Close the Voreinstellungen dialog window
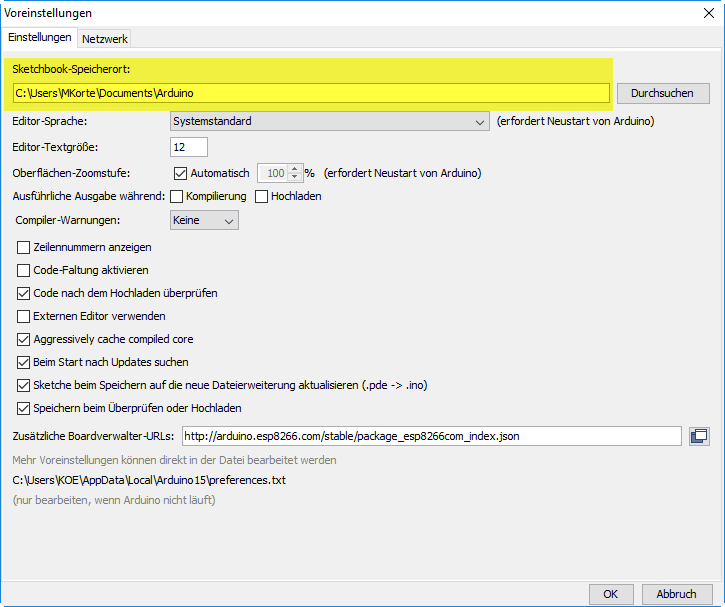Viewport: 725px width, 607px height. [x=710, y=13]
